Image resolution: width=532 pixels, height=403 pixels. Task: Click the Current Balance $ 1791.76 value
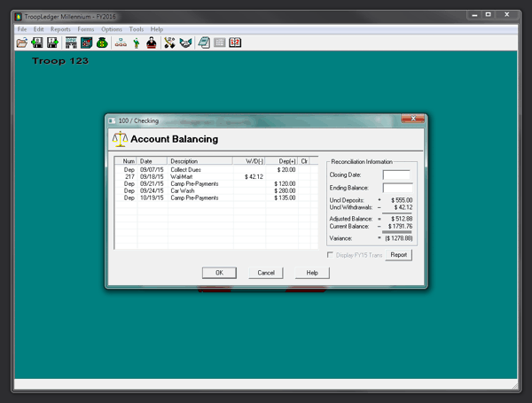401,227
